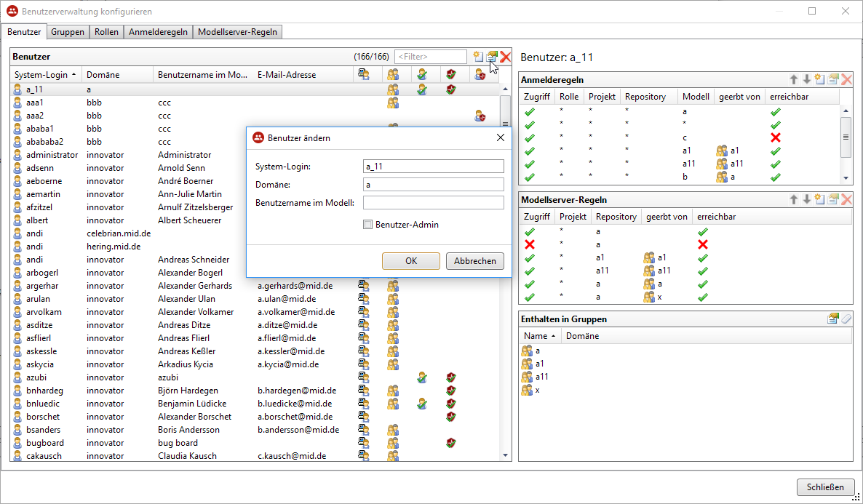863x504 pixels.
Task: Sort users by Domäne column
Action: click(118, 74)
